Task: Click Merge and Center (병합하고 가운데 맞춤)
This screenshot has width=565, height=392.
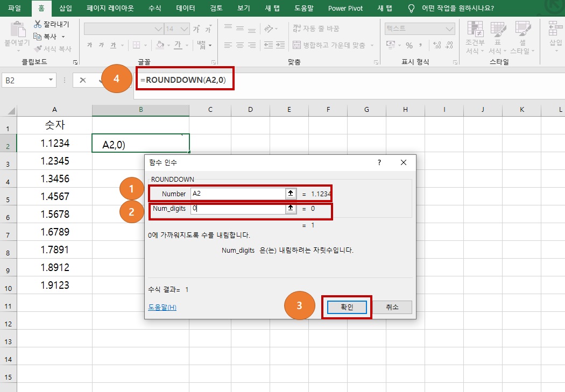Action: click(x=329, y=45)
